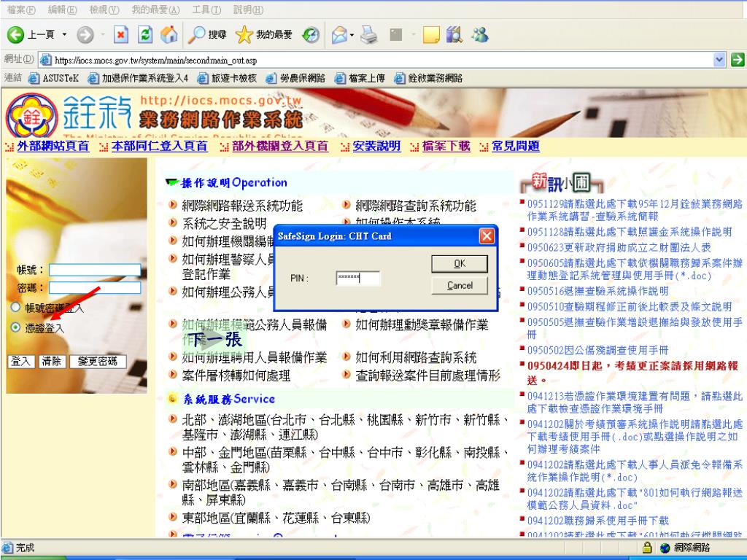The width and height of the screenshot is (747, 560).
Task: Open 如何利用網路查詢系統 link
Action: click(415, 357)
